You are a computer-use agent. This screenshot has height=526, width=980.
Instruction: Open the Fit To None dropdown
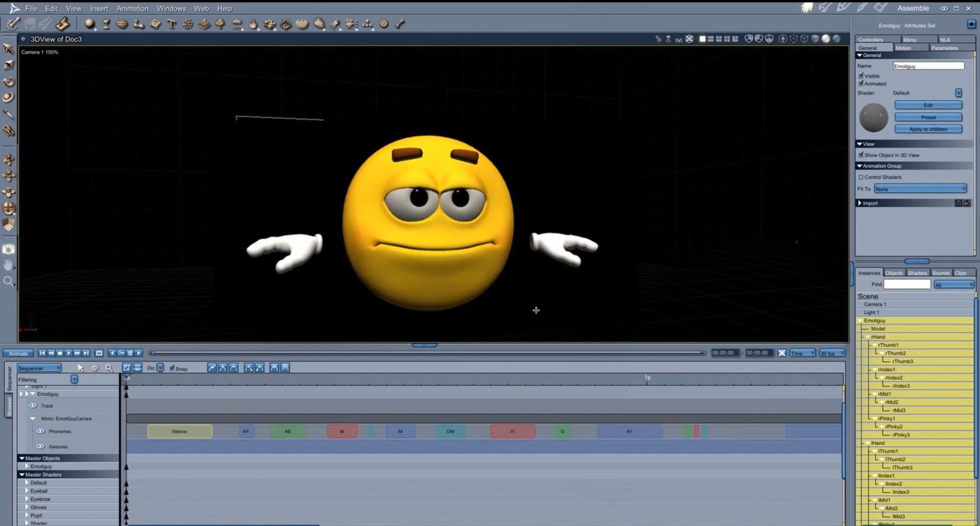click(920, 189)
